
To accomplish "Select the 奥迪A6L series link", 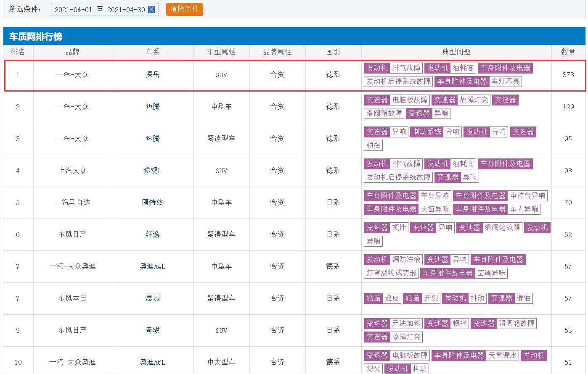I will 153,362.
